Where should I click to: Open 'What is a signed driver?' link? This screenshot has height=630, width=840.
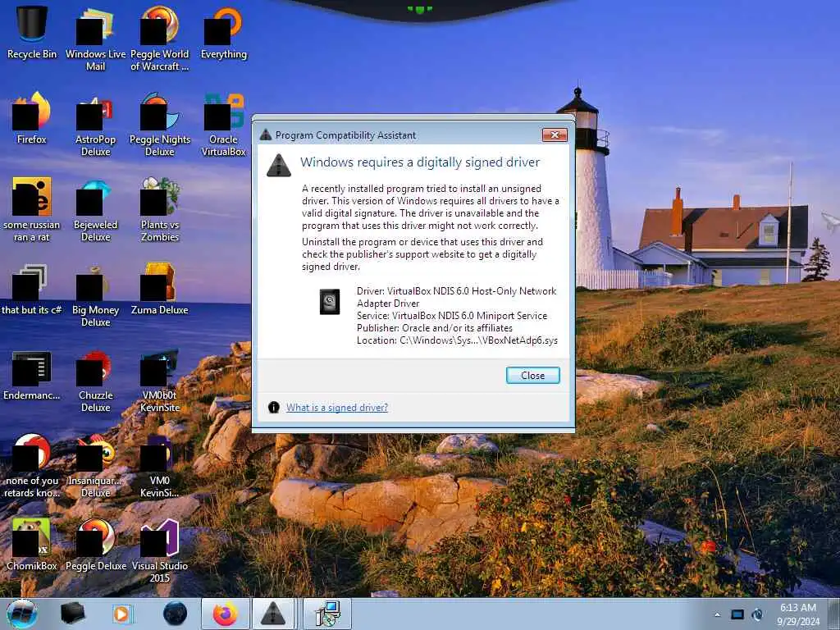pos(336,408)
